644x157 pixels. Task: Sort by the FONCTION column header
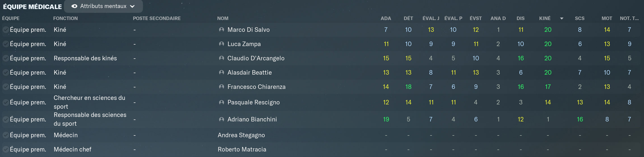pyautogui.click(x=65, y=18)
